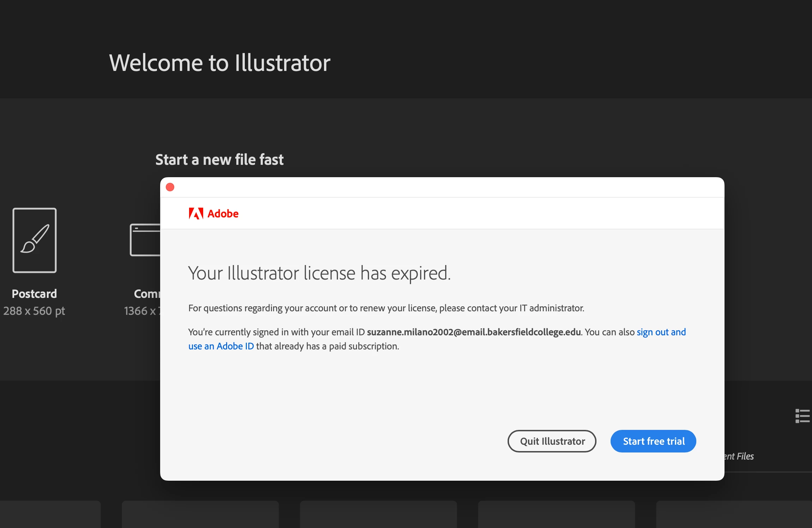Image resolution: width=812 pixels, height=528 pixels.
Task: Click the signed-in bakersfieldcollege email address
Action: click(474, 332)
